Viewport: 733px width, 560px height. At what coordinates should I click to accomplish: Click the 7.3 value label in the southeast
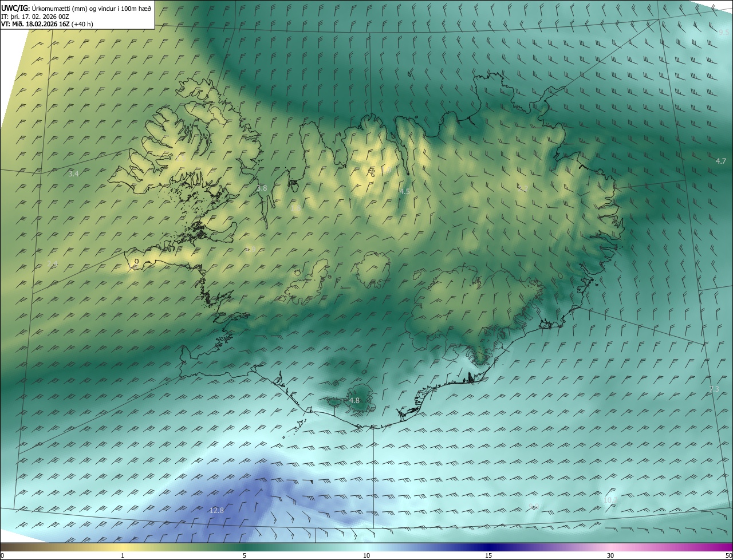click(714, 389)
